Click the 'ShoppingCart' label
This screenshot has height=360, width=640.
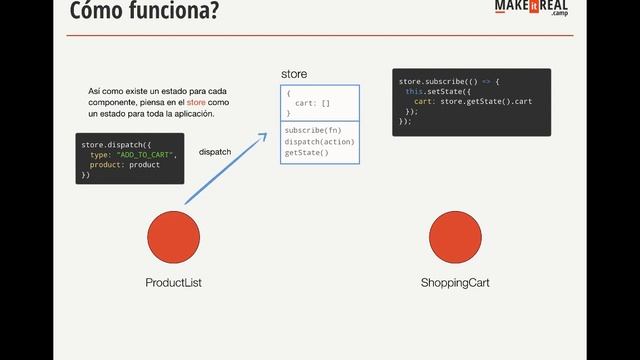(x=455, y=283)
